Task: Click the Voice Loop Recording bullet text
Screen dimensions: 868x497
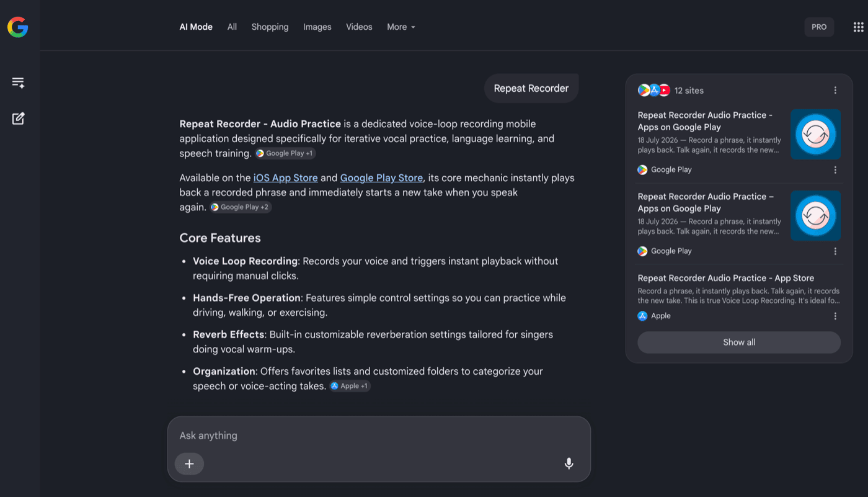Action: (376, 269)
